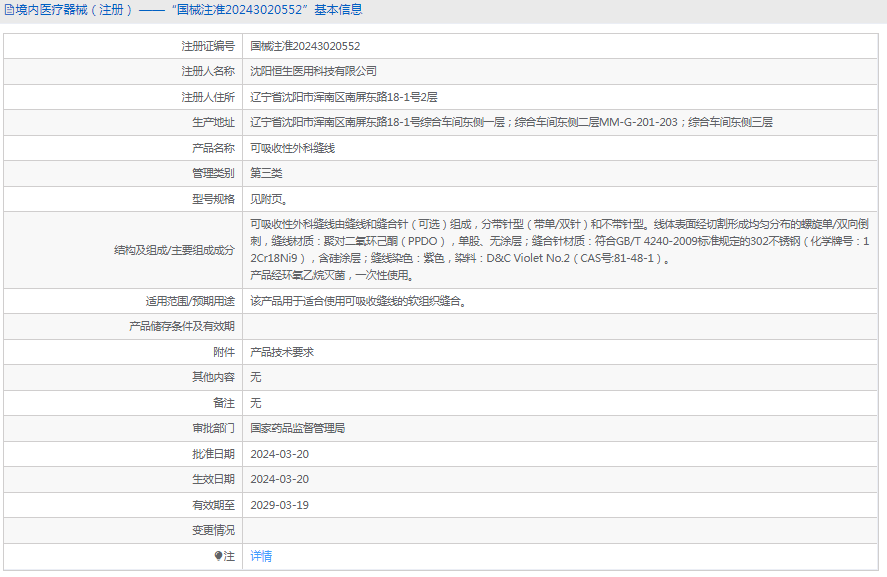
Task: Click the 适用范围/预期用途 label
Action: 190,301
